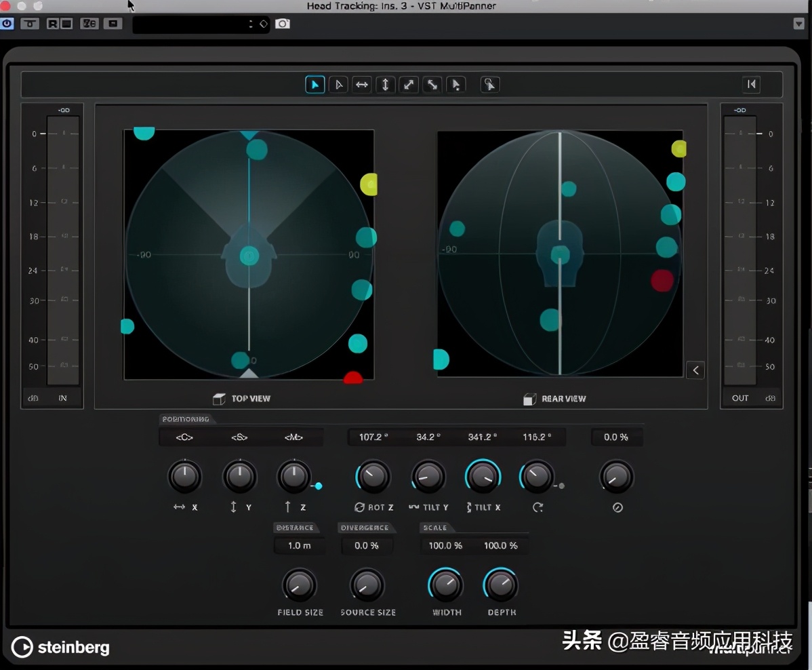Viewport: 812px width, 670px height.
Task: Toggle the plugin bypass power button
Action: point(7,23)
